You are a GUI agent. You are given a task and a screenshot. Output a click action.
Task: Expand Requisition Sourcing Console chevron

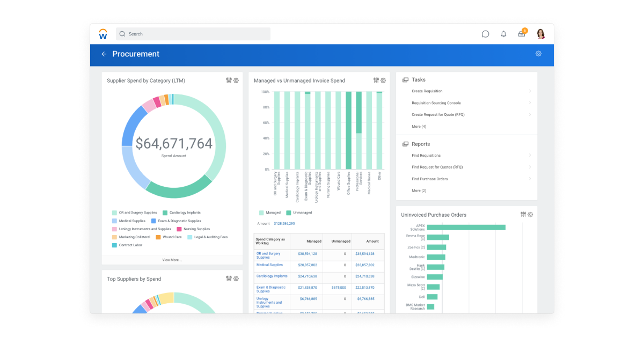pos(530,103)
